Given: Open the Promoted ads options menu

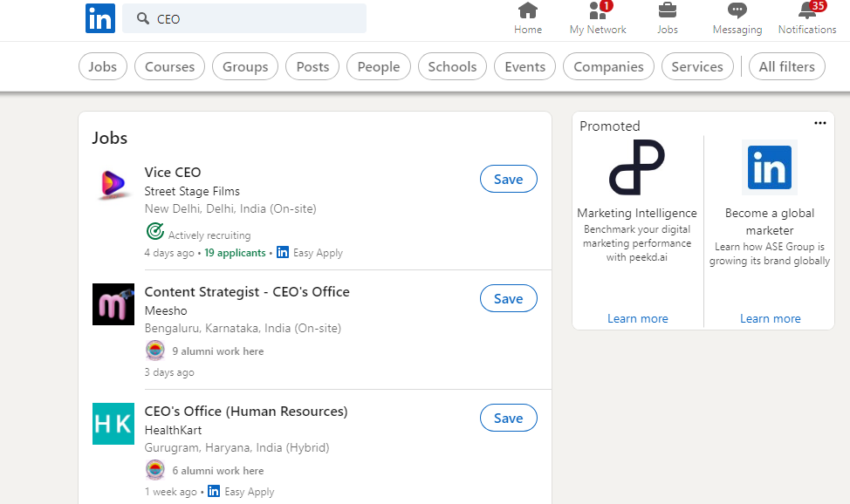Looking at the screenshot, I should [x=820, y=123].
